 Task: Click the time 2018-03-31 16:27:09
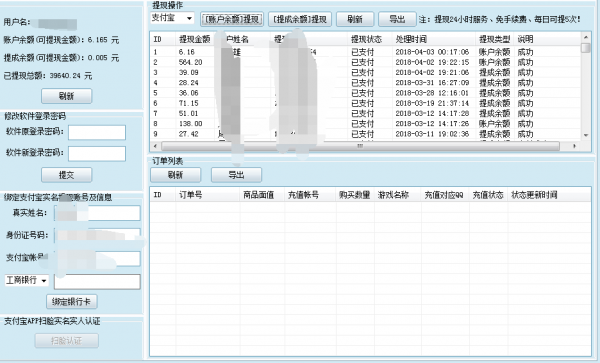(432, 83)
